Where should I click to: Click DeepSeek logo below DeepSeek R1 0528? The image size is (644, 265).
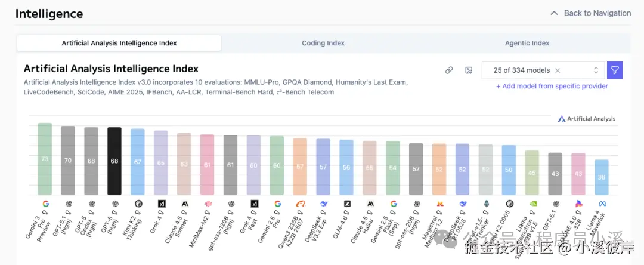(463, 204)
